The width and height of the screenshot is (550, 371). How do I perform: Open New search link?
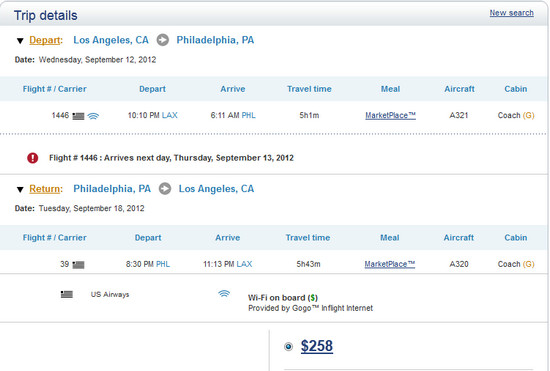coord(511,13)
